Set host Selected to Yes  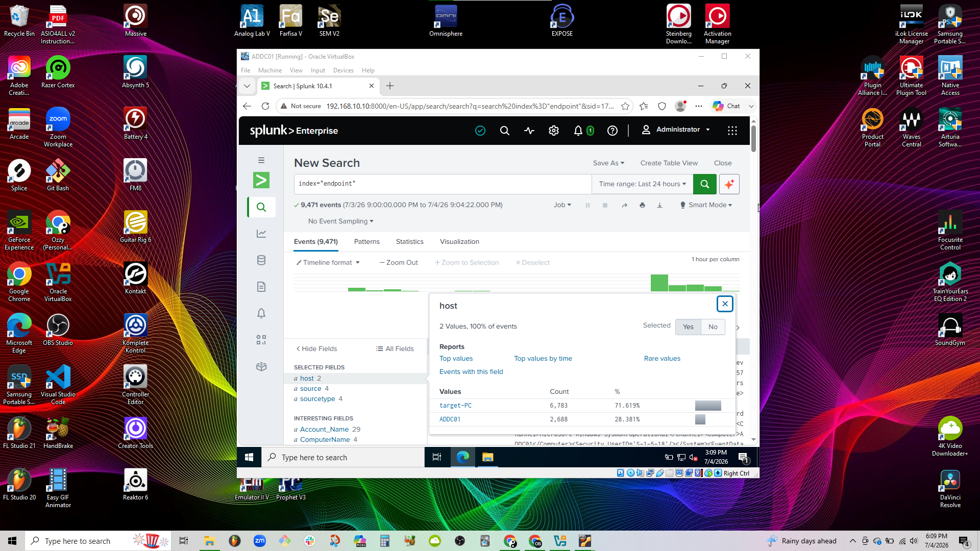(688, 327)
